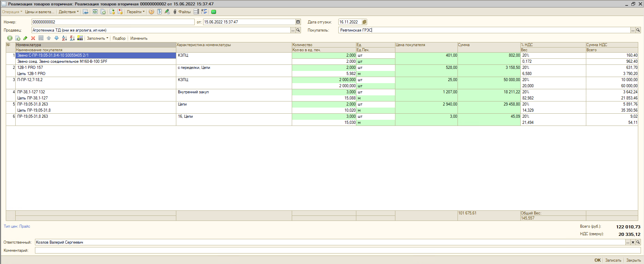
Task: Click Записать to save the document
Action: point(613,260)
